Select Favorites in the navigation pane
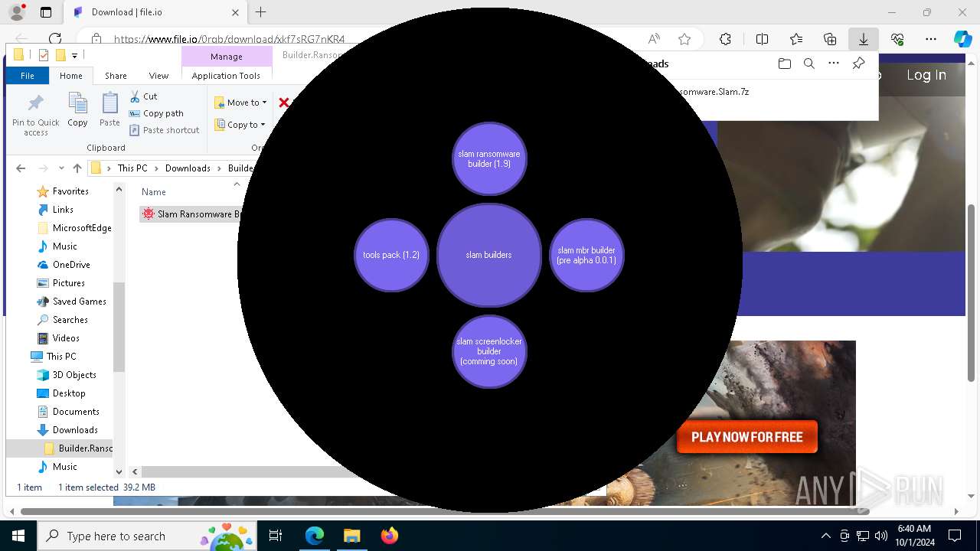This screenshot has width=980, height=551. [70, 191]
